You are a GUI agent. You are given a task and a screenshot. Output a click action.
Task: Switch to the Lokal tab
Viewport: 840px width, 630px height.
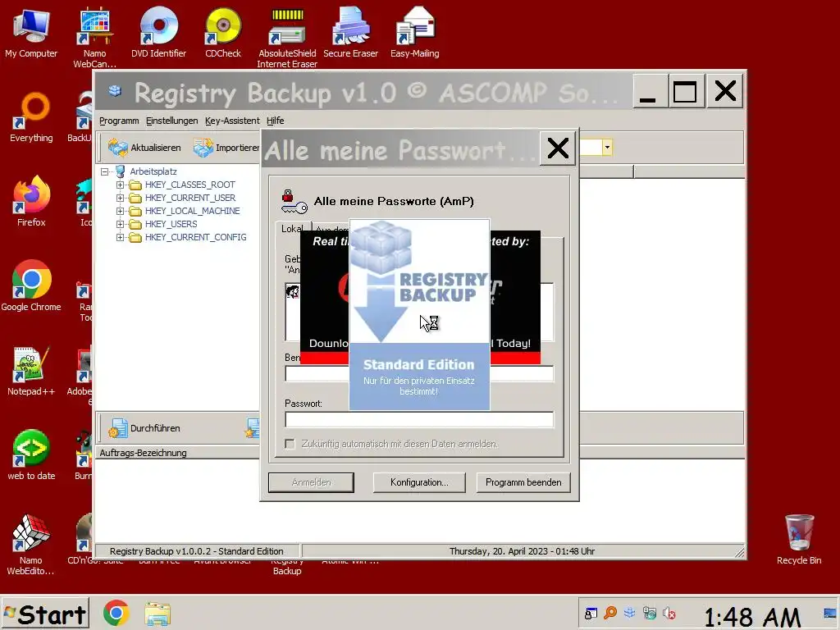tap(292, 229)
